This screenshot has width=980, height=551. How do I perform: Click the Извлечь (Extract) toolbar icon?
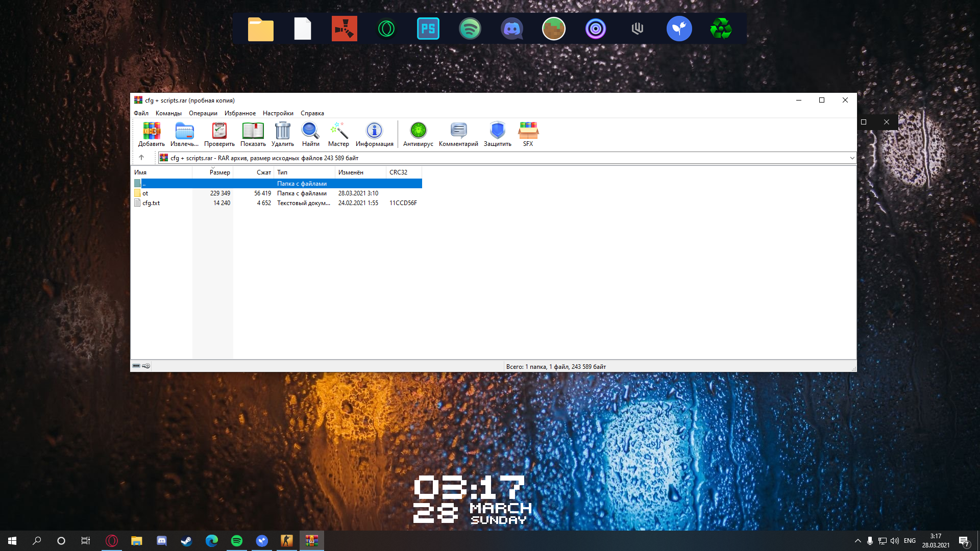click(184, 132)
